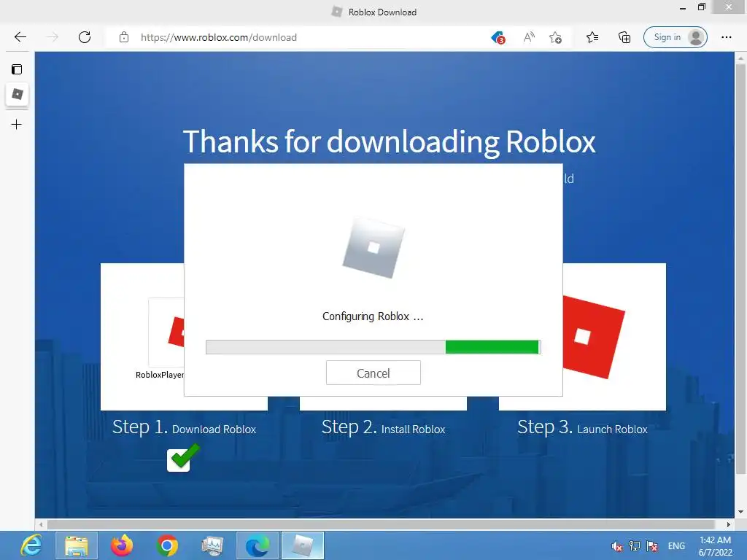Click the Step 1 green checkmark
This screenshot has height=560, width=747.
point(183,458)
